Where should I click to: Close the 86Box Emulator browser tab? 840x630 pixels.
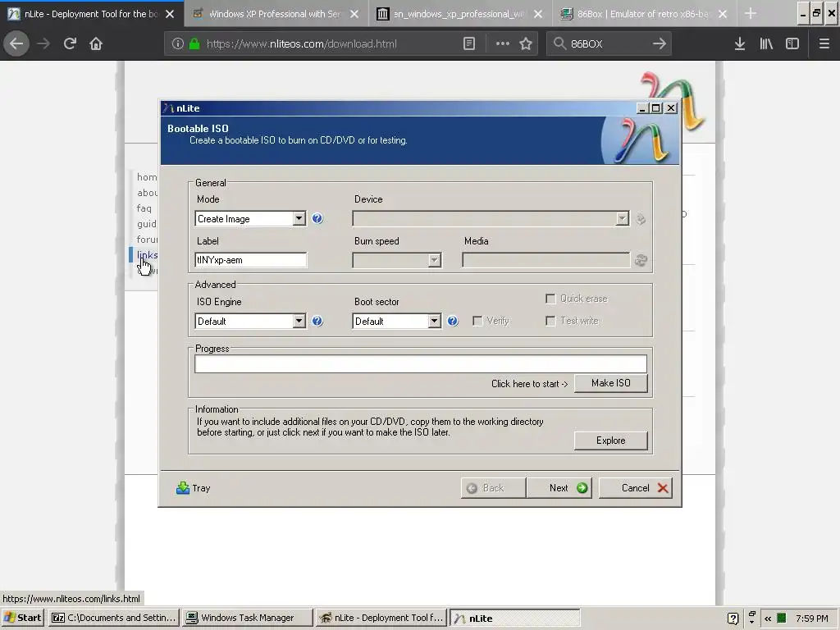pos(723,14)
